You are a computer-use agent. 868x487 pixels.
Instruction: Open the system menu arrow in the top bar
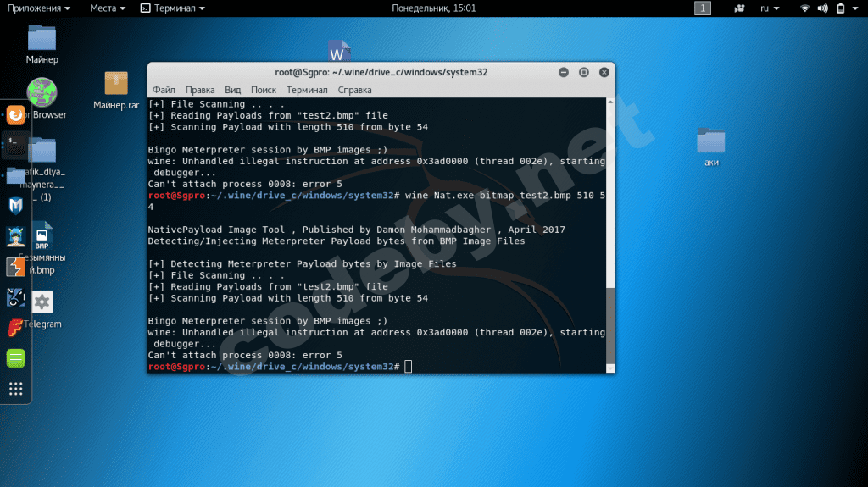coord(855,8)
